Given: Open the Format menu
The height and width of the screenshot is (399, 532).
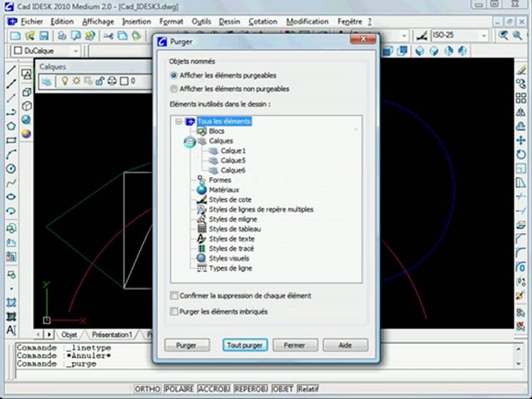Looking at the screenshot, I should tap(171, 22).
